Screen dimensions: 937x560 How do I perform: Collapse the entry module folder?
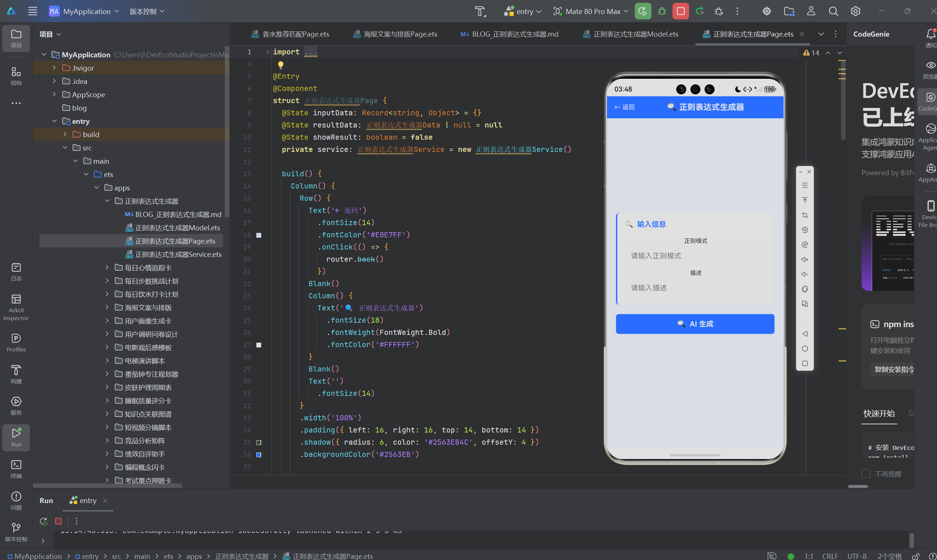point(54,121)
